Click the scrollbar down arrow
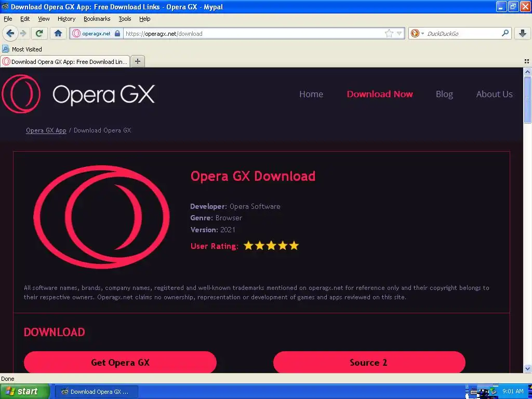 [527, 368]
